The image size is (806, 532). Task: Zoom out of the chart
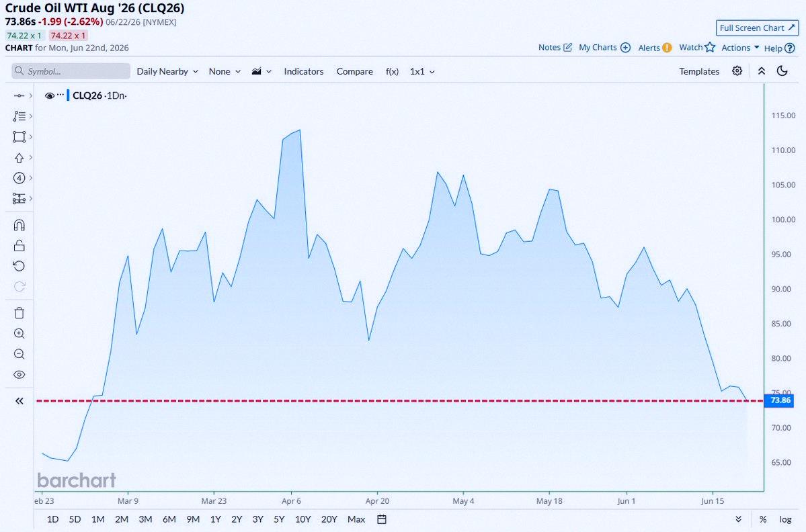19,354
